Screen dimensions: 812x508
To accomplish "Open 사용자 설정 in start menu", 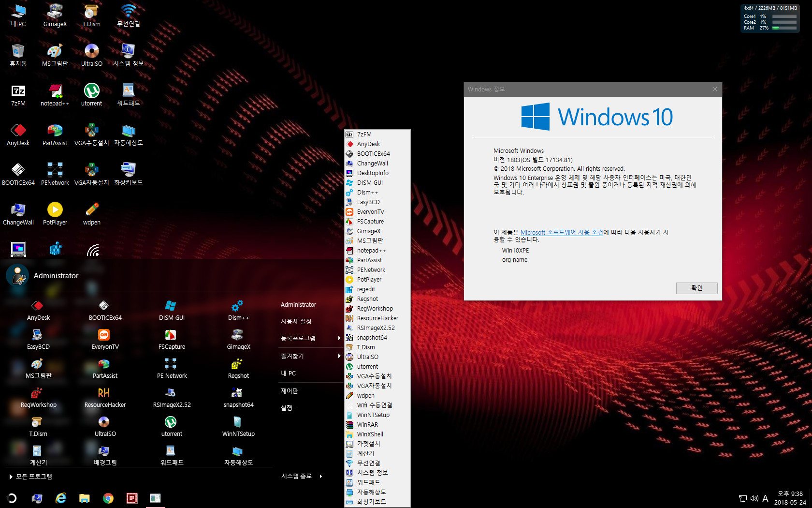I will 296,321.
